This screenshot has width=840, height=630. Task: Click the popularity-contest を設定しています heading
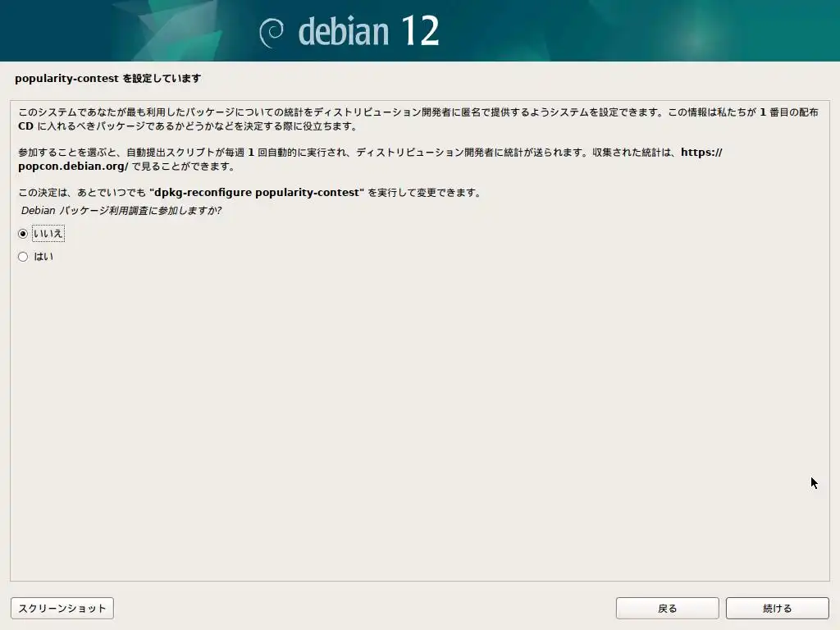click(107, 78)
